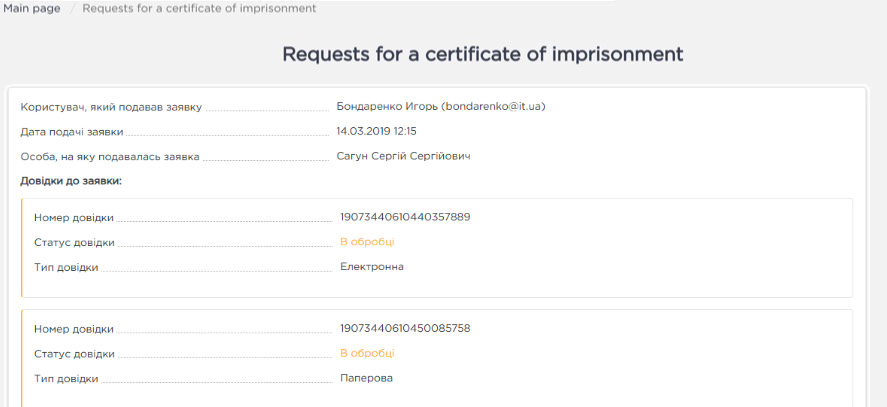Click "Тип довідки" label in the first certificate card

coord(66,267)
